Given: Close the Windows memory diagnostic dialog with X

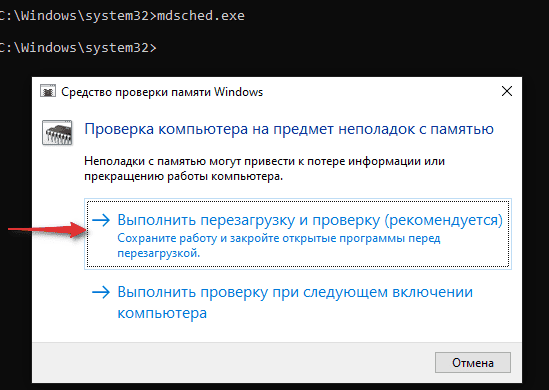Looking at the screenshot, I should [507, 91].
